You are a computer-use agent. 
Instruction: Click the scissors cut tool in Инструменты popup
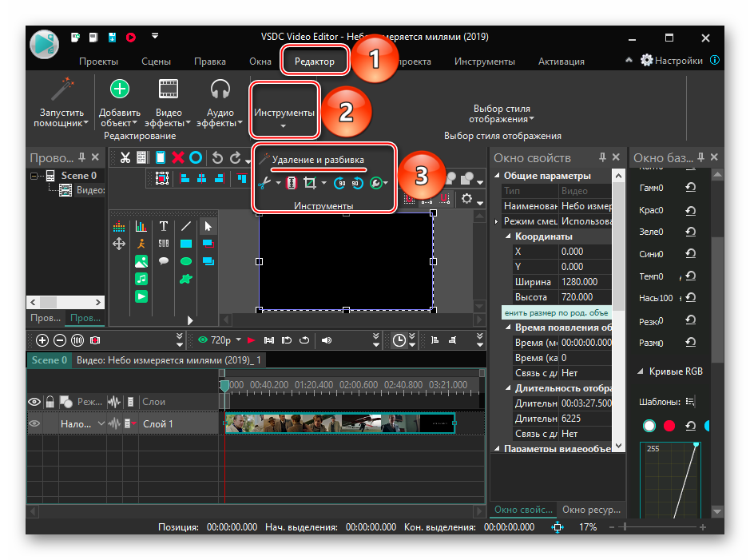(x=264, y=183)
